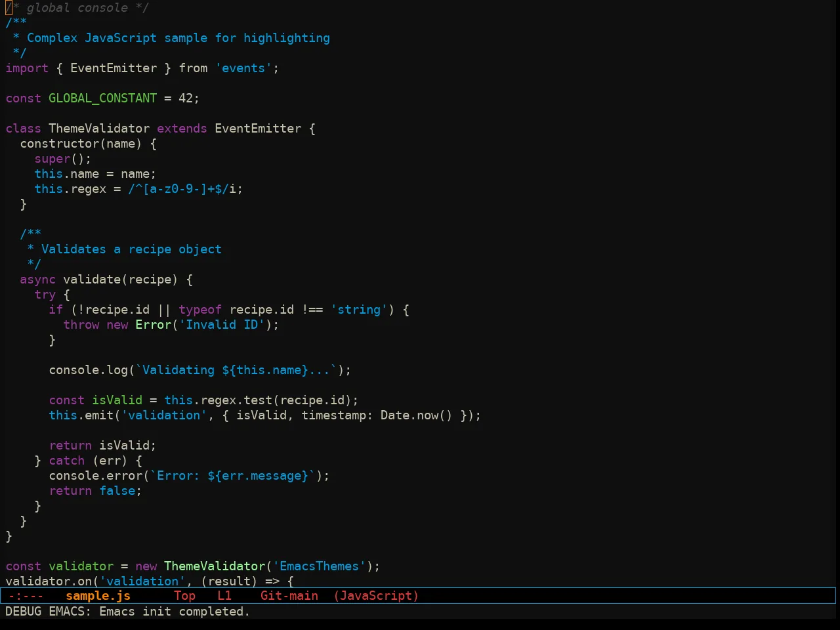Click 'validate(recipe)' method name
The image size is (840, 630).
120,280
